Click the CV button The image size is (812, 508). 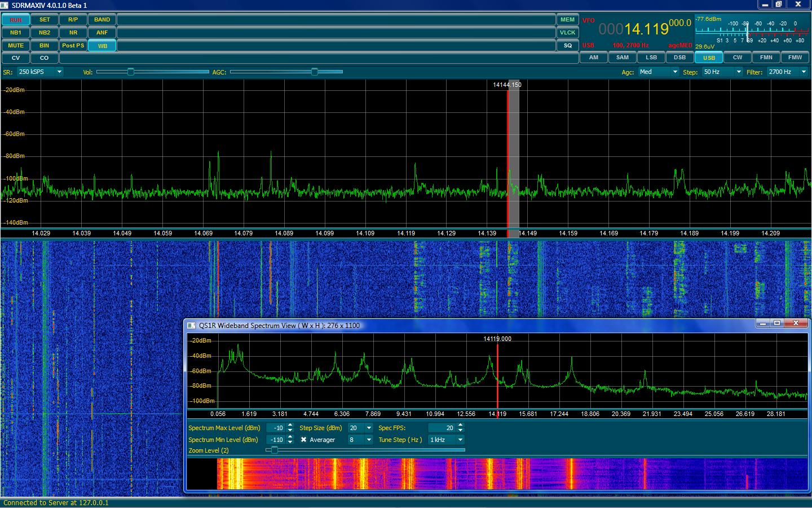click(16, 58)
